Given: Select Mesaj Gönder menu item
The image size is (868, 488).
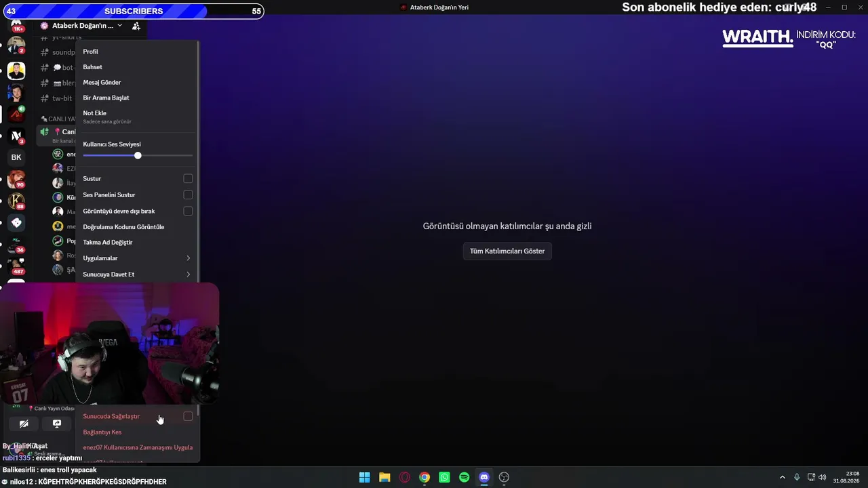Looking at the screenshot, I should 137,82.
